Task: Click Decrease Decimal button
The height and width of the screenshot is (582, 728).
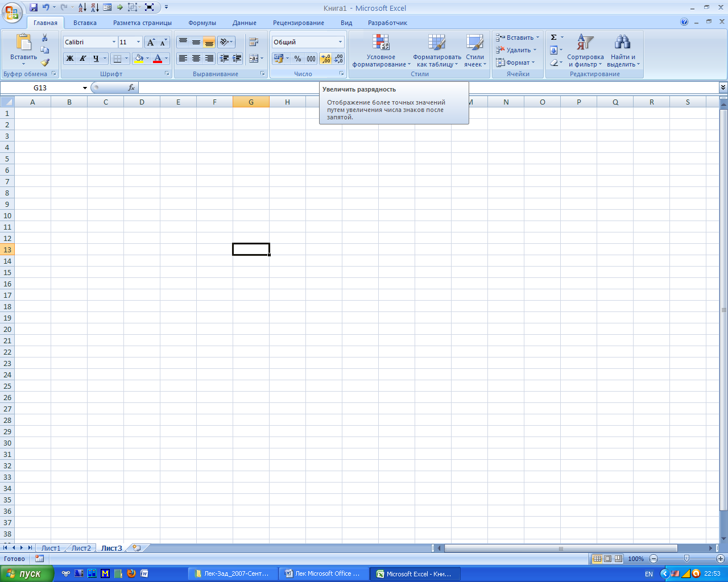Action: pos(338,59)
